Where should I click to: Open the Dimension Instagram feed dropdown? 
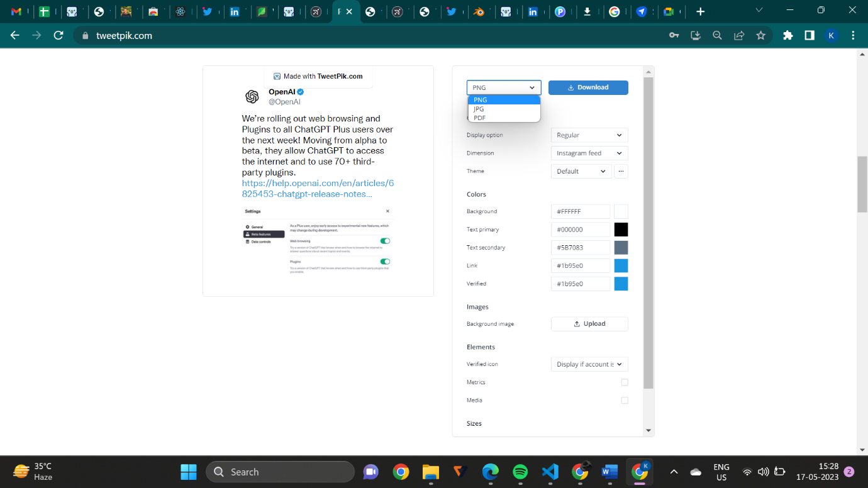click(589, 153)
